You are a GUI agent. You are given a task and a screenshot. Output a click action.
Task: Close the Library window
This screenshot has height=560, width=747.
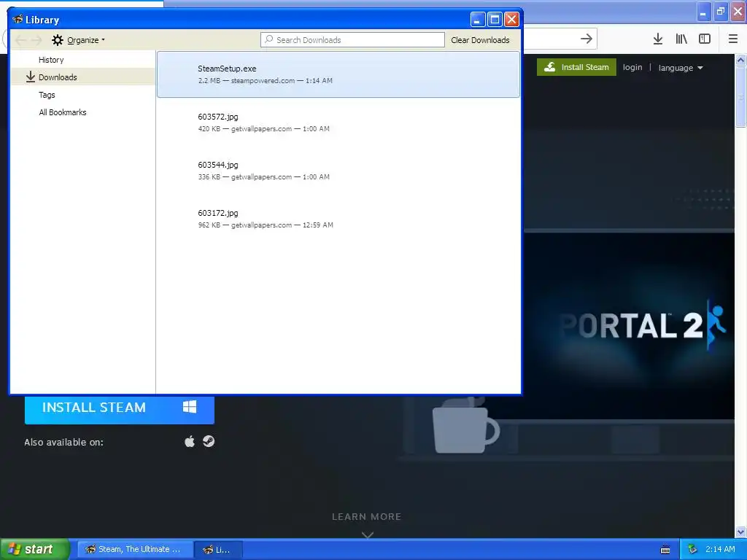tap(511, 20)
